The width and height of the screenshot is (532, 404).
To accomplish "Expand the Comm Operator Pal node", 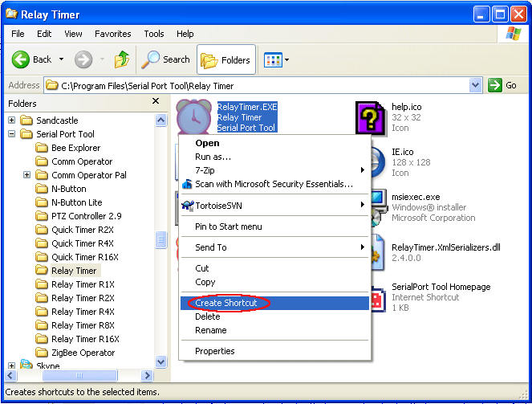I will point(26,175).
